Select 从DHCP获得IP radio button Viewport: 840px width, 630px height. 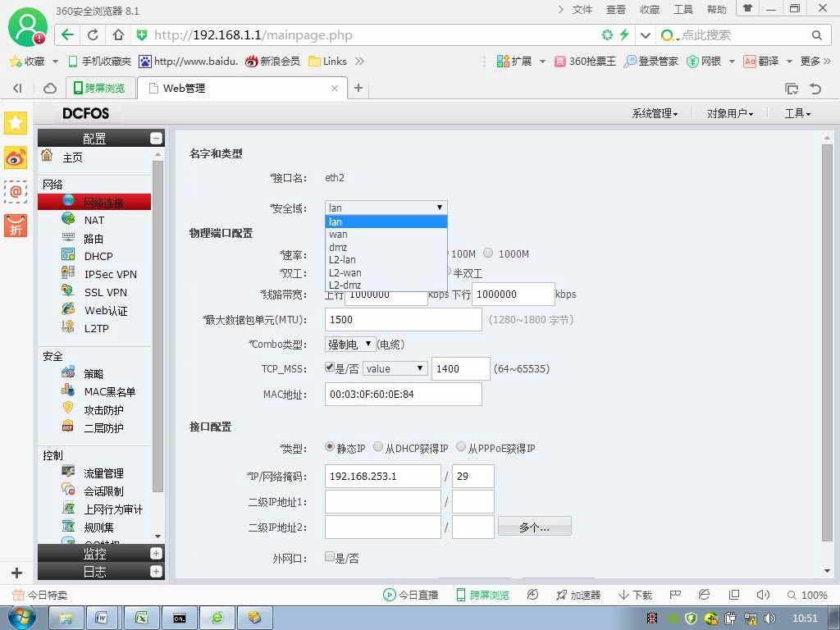click(x=378, y=447)
